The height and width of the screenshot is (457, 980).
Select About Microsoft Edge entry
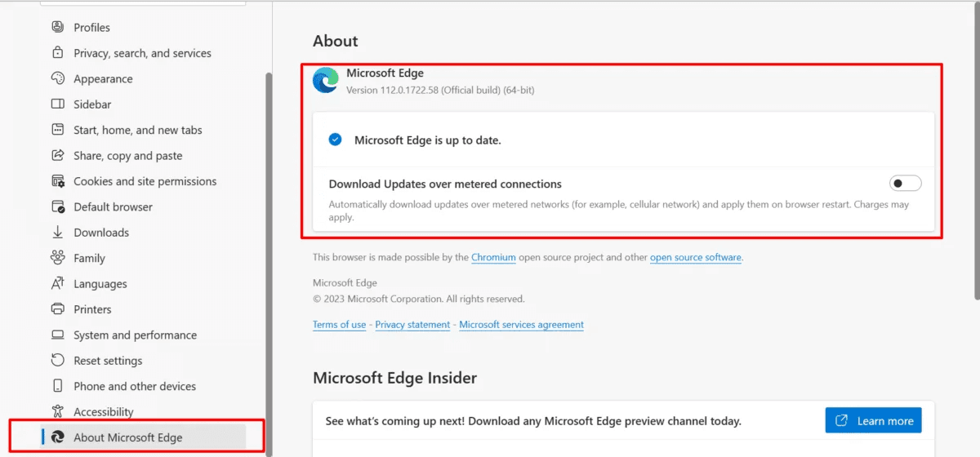point(143,437)
